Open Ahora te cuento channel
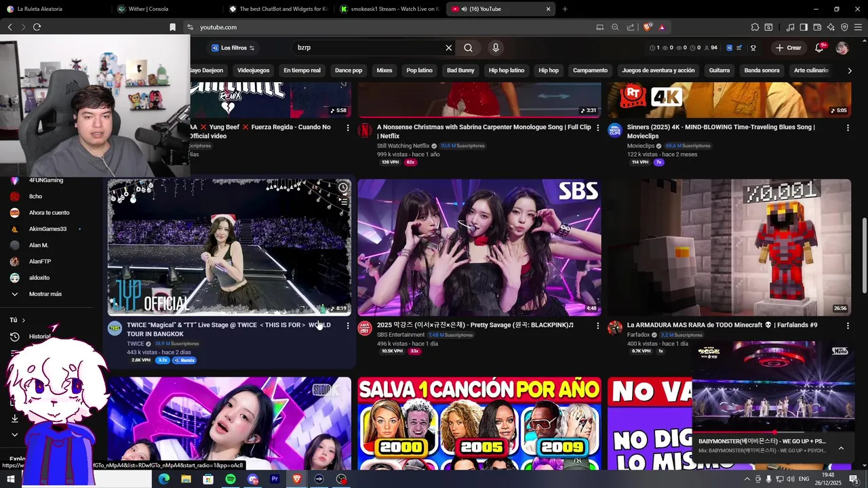 pos(49,213)
